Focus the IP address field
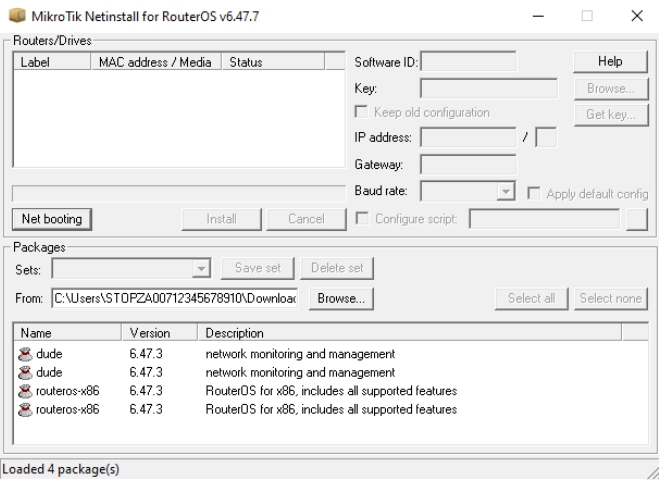Image resolution: width=659 pixels, height=480 pixels. (468, 137)
